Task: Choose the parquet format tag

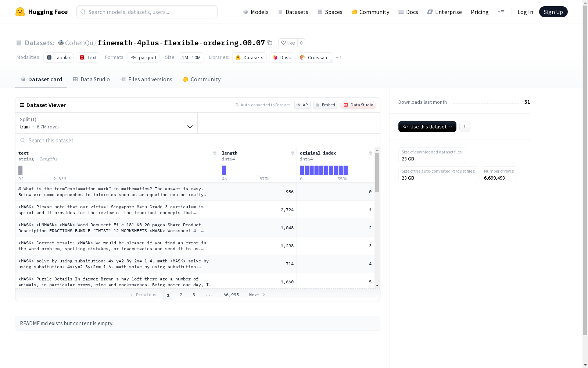Action: tap(144, 57)
